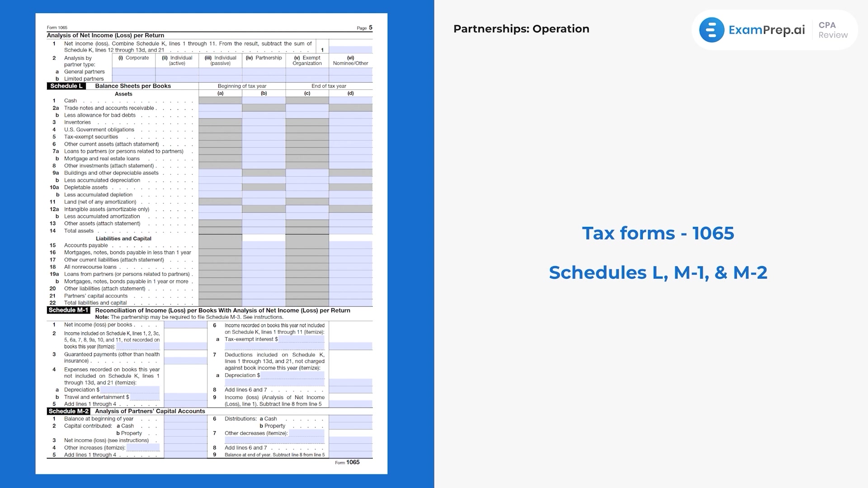Select the Tax forms 1065 heading link
868x488 pixels.
pyautogui.click(x=656, y=233)
